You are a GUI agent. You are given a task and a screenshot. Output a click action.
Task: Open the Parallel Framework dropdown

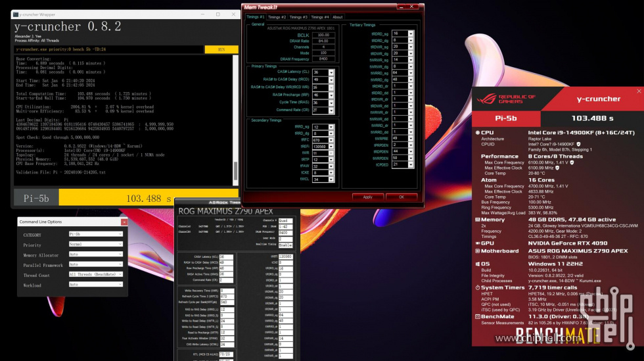96,264
